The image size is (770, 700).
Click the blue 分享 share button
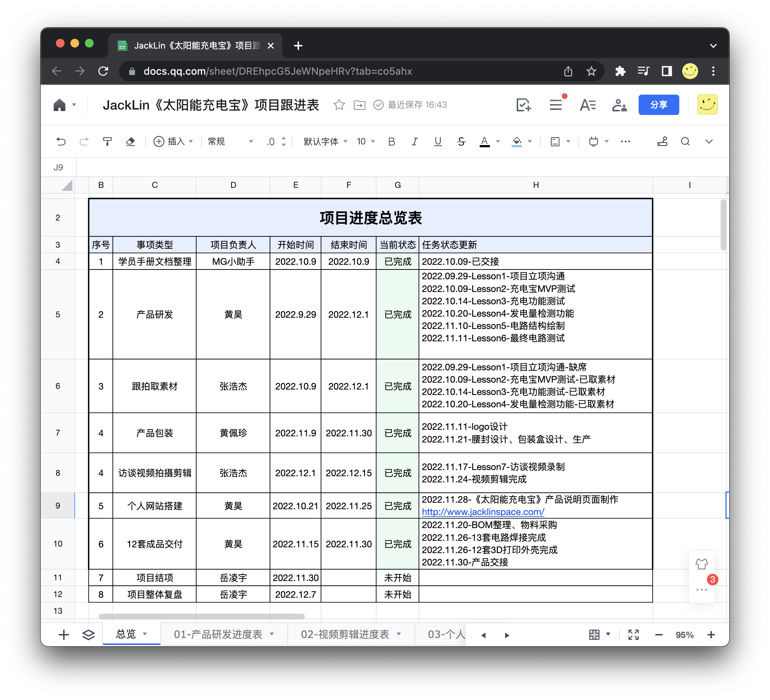(659, 104)
